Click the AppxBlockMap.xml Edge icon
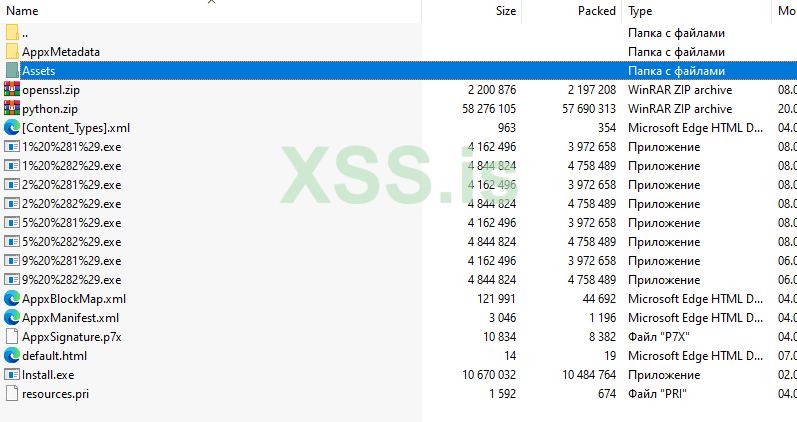 pyautogui.click(x=12, y=298)
